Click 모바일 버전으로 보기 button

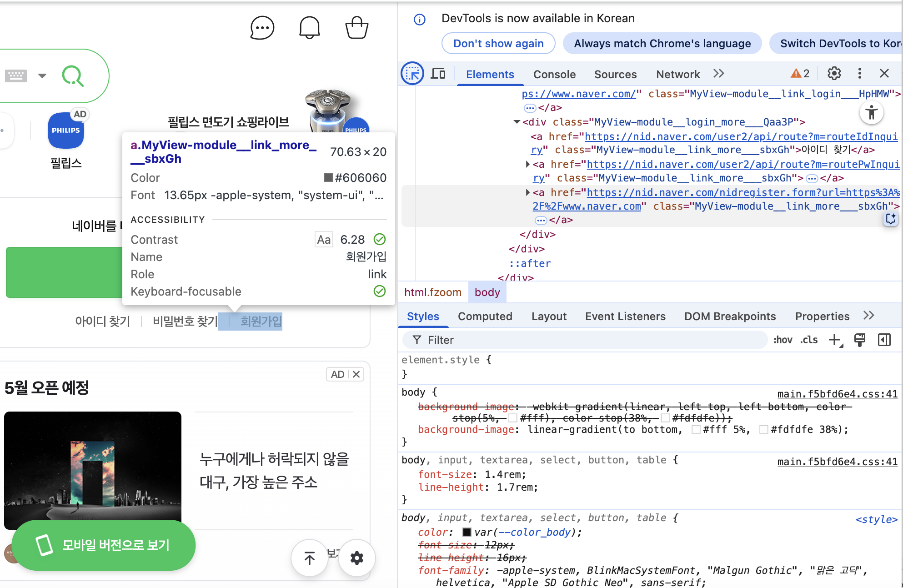click(x=104, y=545)
